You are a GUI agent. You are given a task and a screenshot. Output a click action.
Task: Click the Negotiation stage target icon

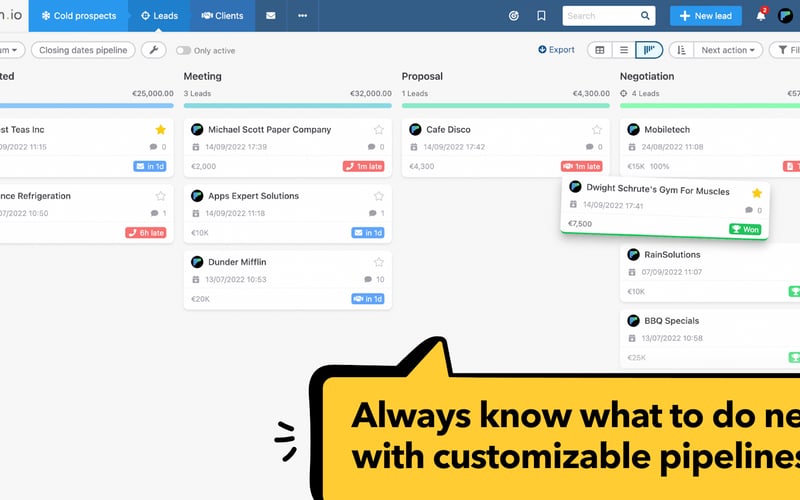pyautogui.click(x=623, y=93)
